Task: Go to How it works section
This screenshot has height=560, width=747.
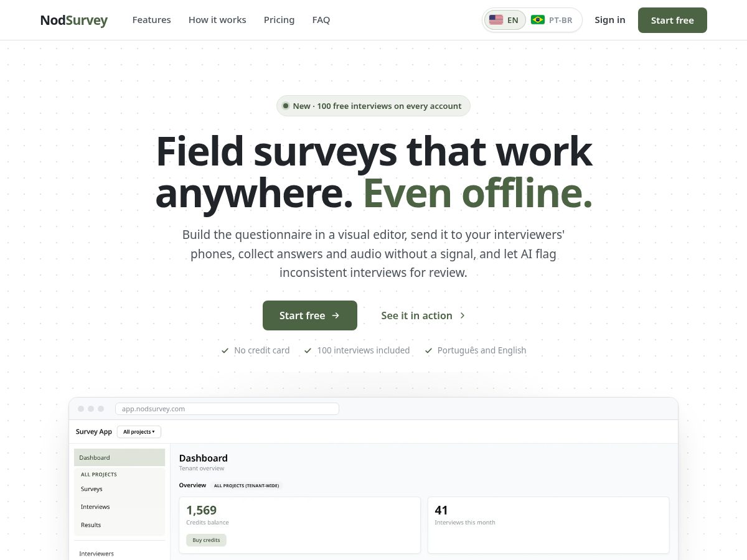Action: click(217, 20)
